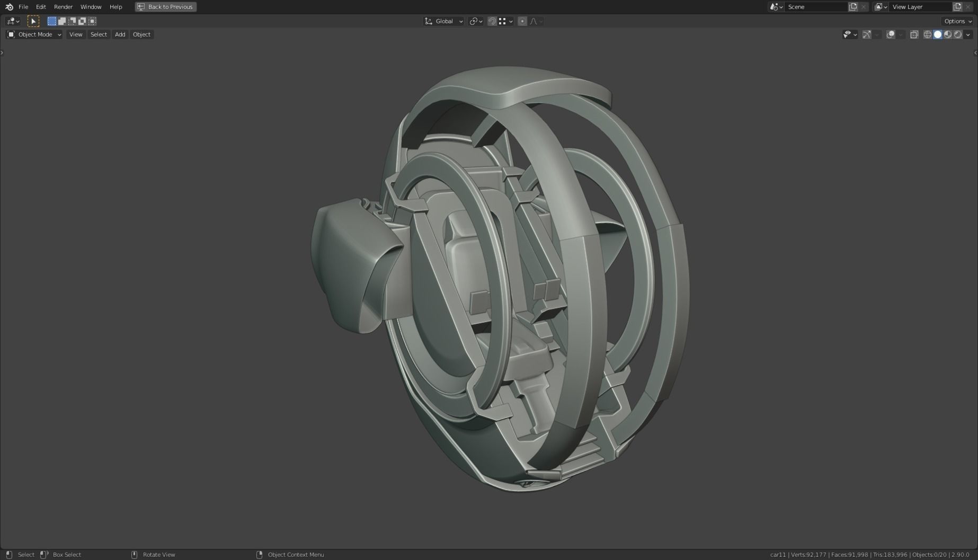Switch to rendered viewport shading
Viewport: 978px width, 560px height.
tap(958, 34)
